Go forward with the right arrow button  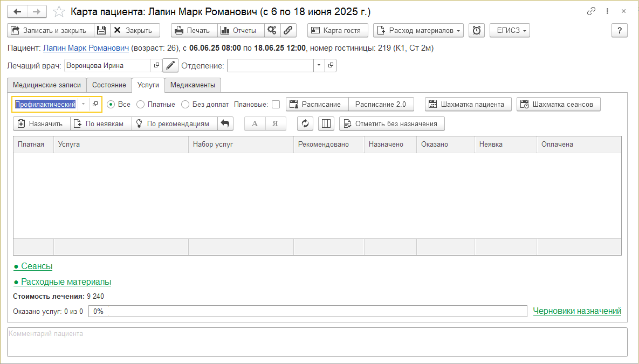point(37,11)
